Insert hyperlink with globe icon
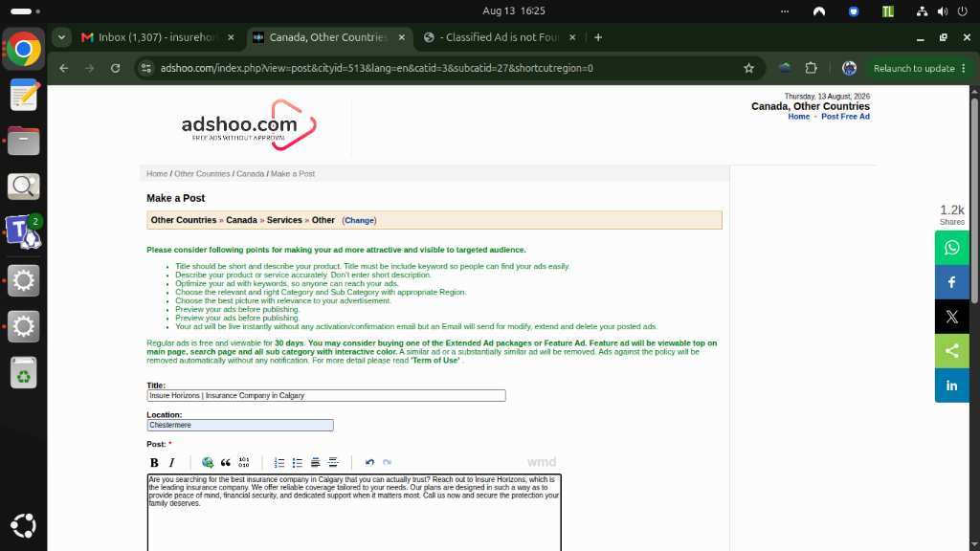 208,462
